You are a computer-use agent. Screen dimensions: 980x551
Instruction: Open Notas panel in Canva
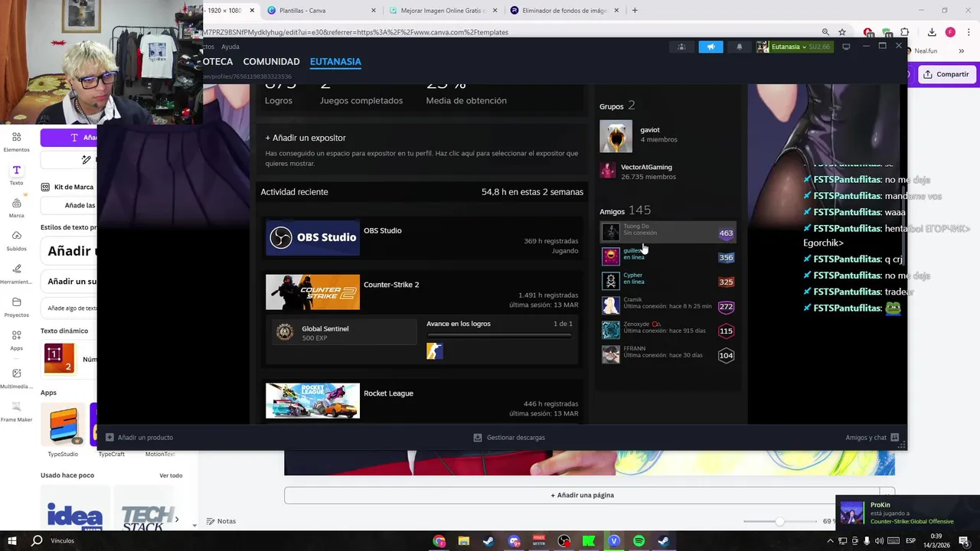tap(220, 521)
